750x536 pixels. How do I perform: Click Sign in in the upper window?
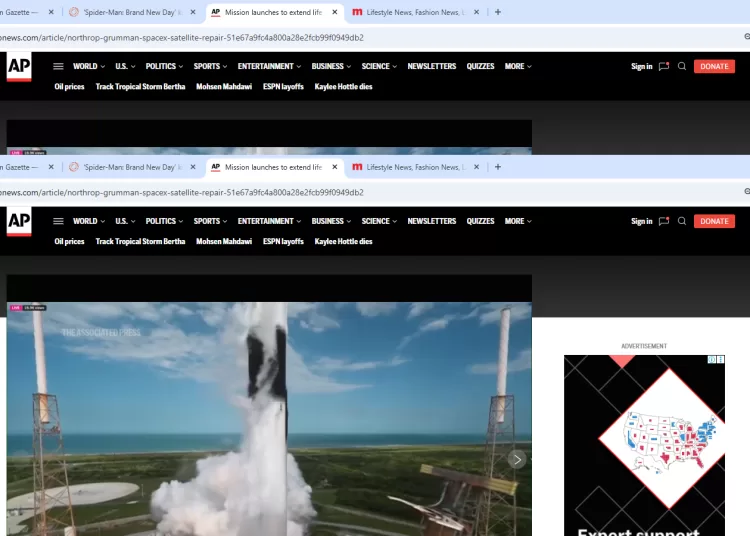click(641, 66)
